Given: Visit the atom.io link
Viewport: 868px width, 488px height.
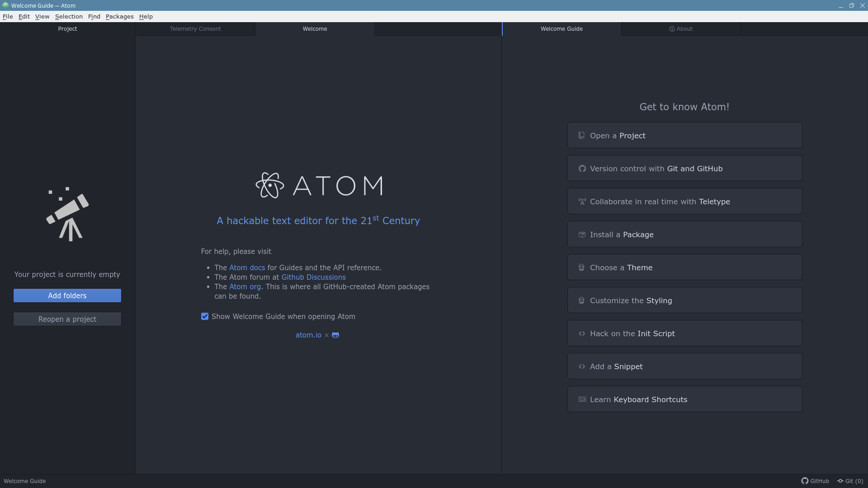Looking at the screenshot, I should coord(308,335).
